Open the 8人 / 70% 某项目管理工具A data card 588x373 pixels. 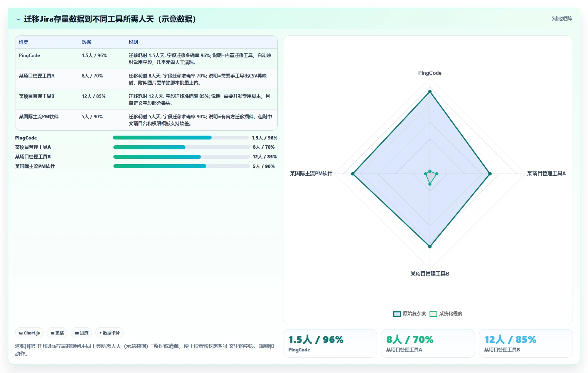428,343
